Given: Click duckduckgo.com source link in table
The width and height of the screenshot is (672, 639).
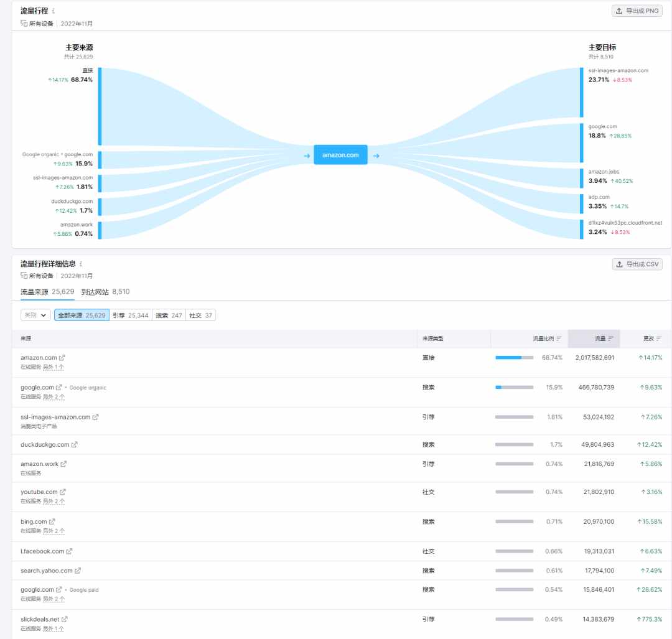Looking at the screenshot, I should [45, 444].
